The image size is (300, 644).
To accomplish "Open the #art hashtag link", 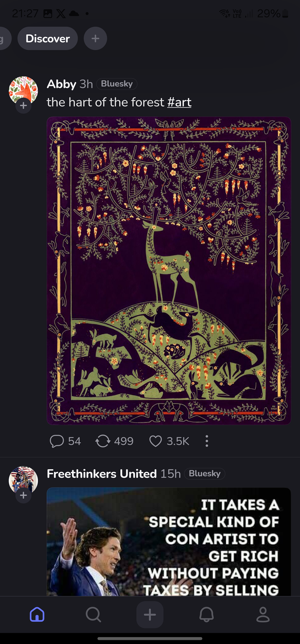I will click(179, 102).
